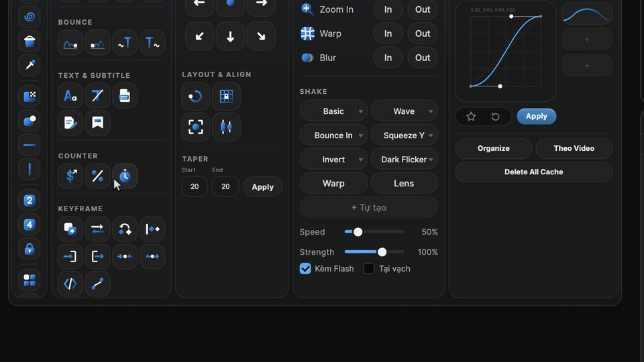Click the easing curve's upper control handle

pos(511,16)
